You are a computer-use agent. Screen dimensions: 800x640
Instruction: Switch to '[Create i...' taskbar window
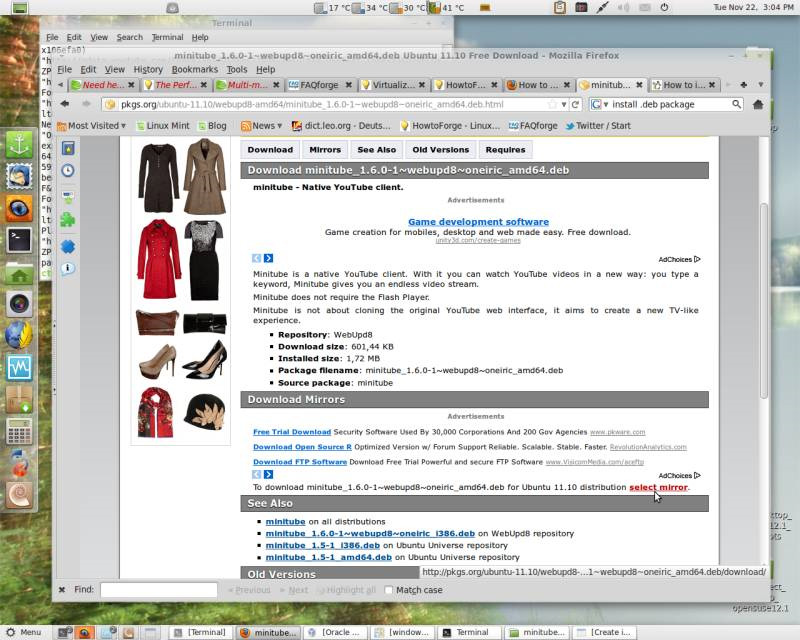604,632
